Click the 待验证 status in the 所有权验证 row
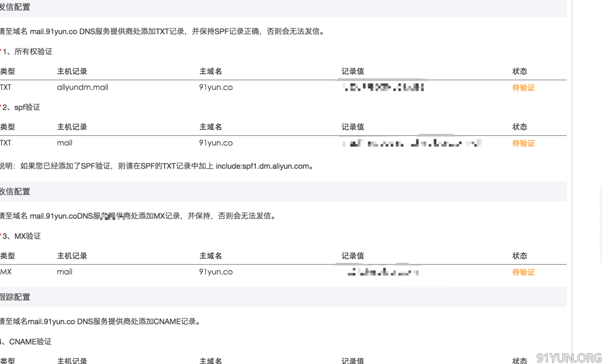 523,87
